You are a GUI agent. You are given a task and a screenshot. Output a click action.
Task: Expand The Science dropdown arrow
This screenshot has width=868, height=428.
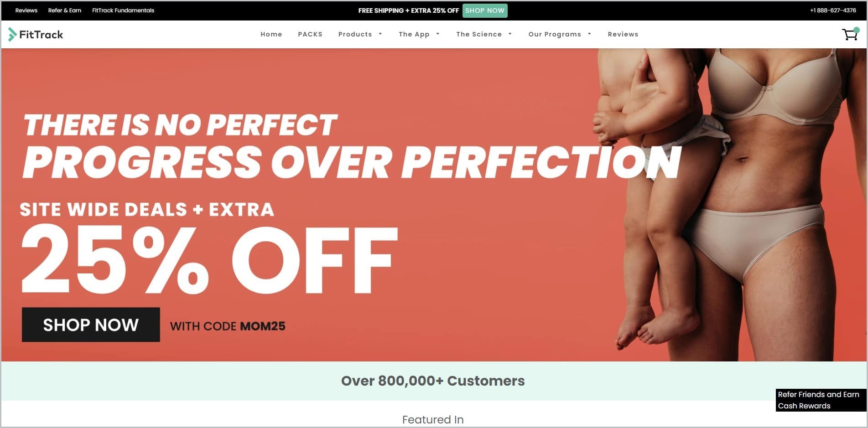pyautogui.click(x=510, y=34)
